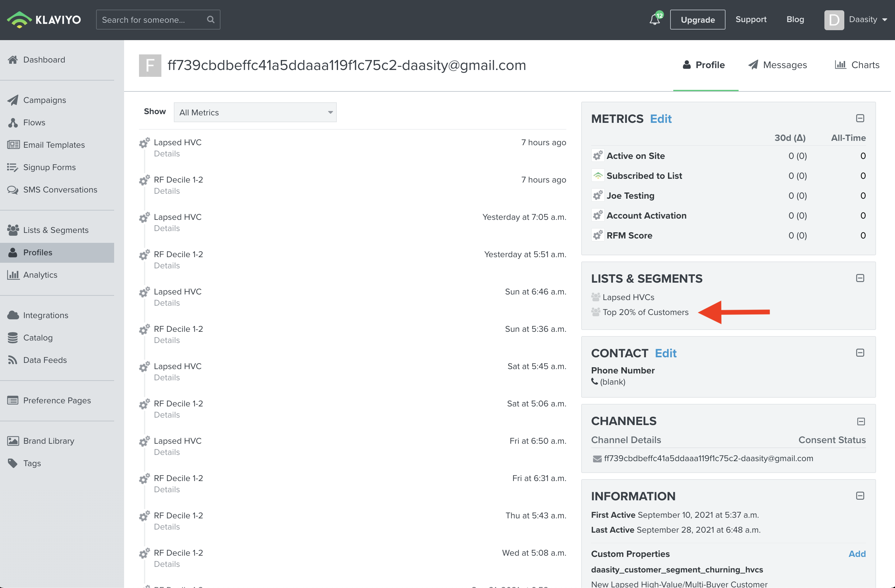The image size is (895, 588).
Task: Click Edit next to Metrics
Action: (660, 119)
